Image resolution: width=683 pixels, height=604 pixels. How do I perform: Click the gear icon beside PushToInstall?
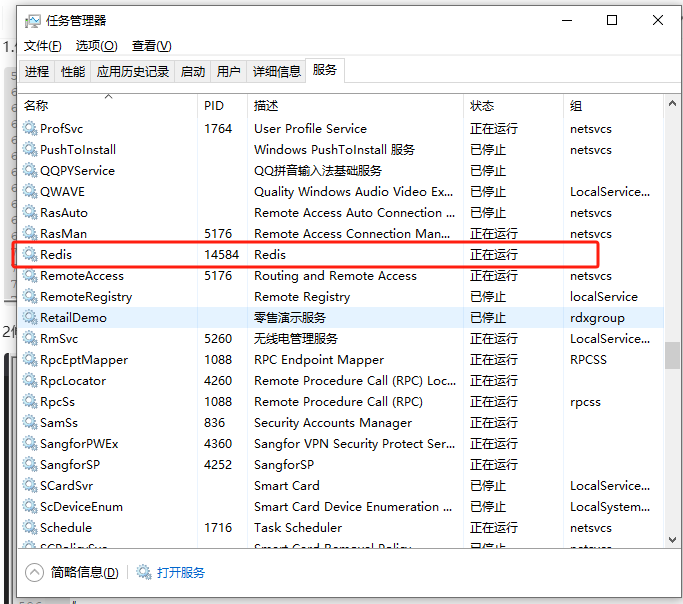[30, 149]
